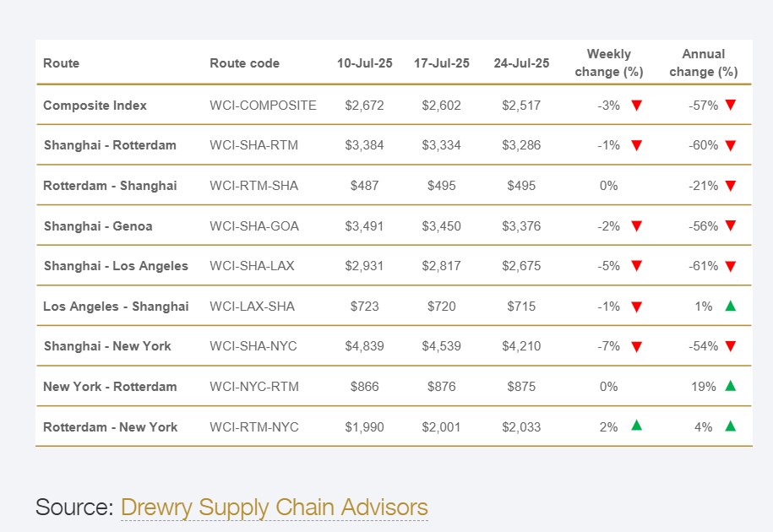Select the 24-Jul-25 column header
Screen dimensions: 773x532
[521, 63]
